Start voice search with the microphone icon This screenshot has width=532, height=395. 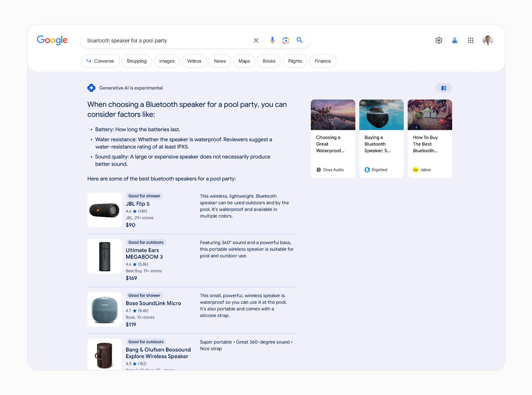(x=272, y=40)
